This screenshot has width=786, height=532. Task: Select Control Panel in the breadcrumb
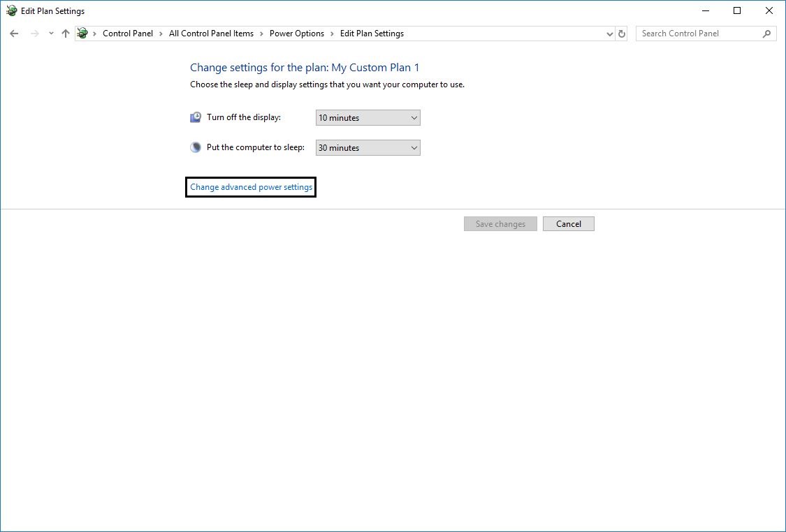tap(128, 33)
